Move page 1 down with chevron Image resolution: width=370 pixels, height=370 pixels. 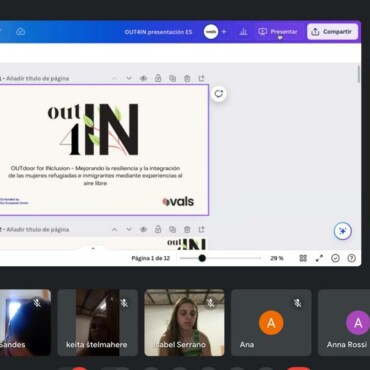click(129, 78)
